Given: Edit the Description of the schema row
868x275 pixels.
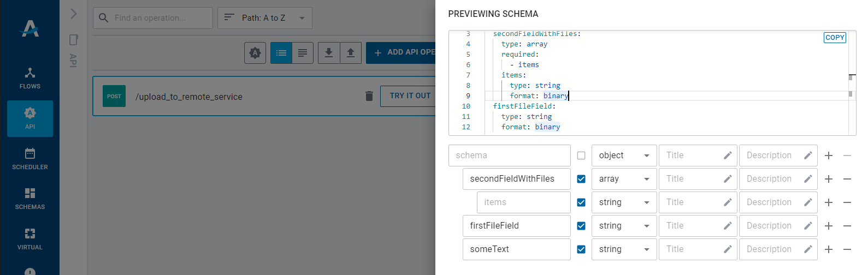Looking at the screenshot, I should point(778,156).
